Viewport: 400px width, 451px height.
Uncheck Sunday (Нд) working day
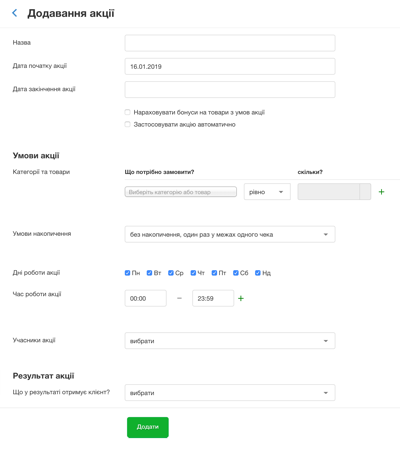pos(258,273)
